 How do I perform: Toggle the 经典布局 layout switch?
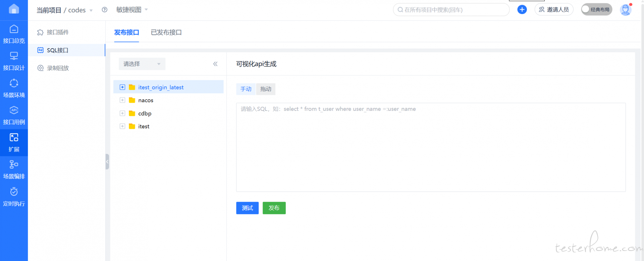(x=596, y=10)
